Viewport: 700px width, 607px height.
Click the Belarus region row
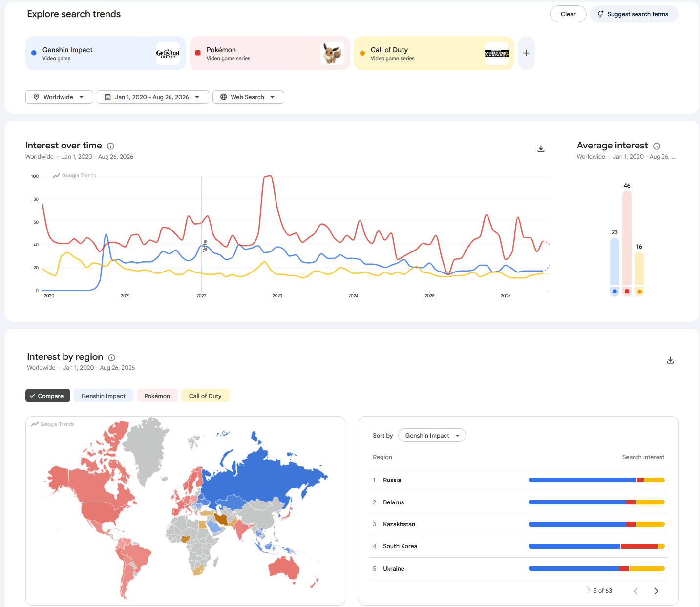pyautogui.click(x=518, y=502)
